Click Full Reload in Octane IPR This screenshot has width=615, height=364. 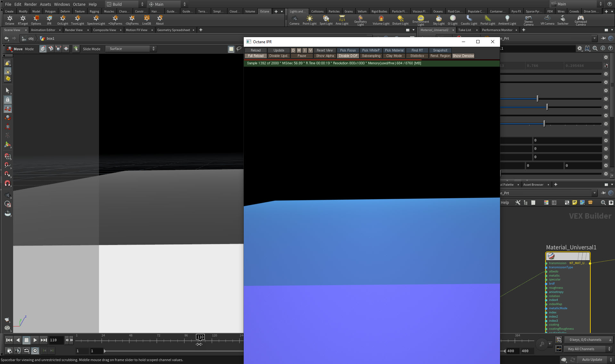click(256, 56)
